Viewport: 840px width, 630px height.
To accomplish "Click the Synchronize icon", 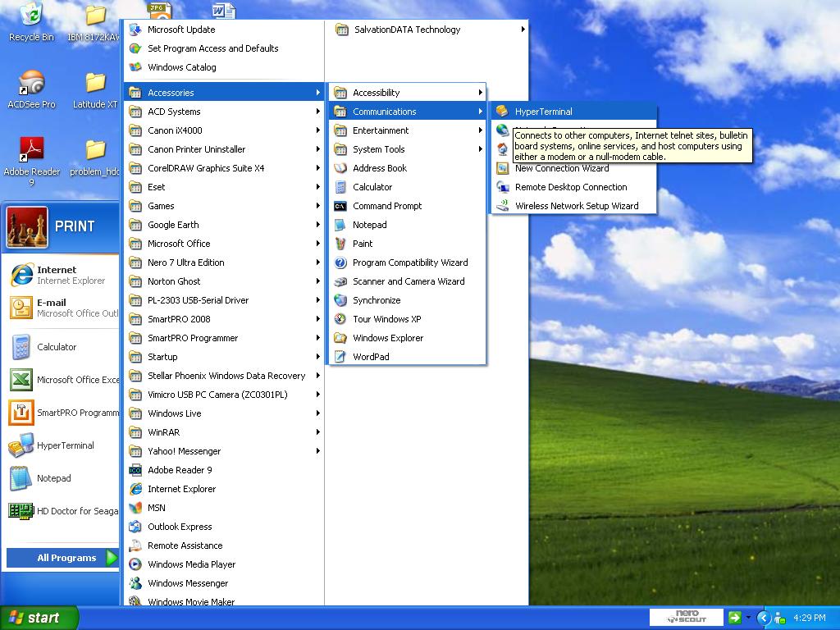I will pyautogui.click(x=340, y=300).
